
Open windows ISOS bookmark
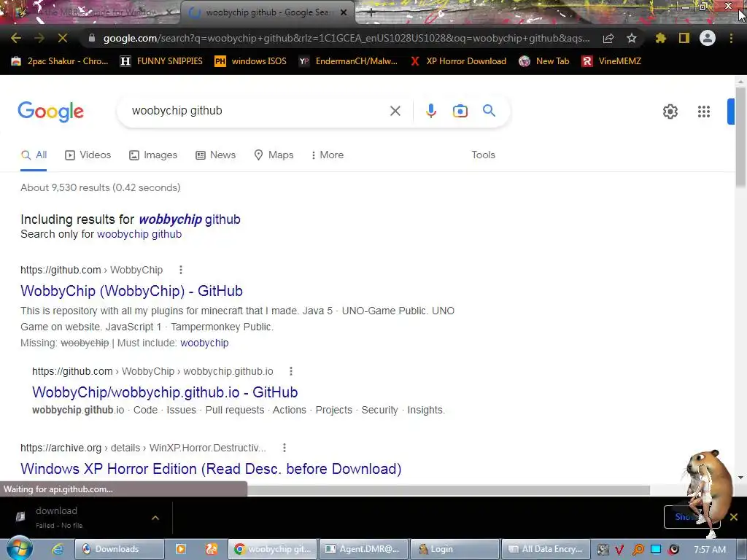251,61
